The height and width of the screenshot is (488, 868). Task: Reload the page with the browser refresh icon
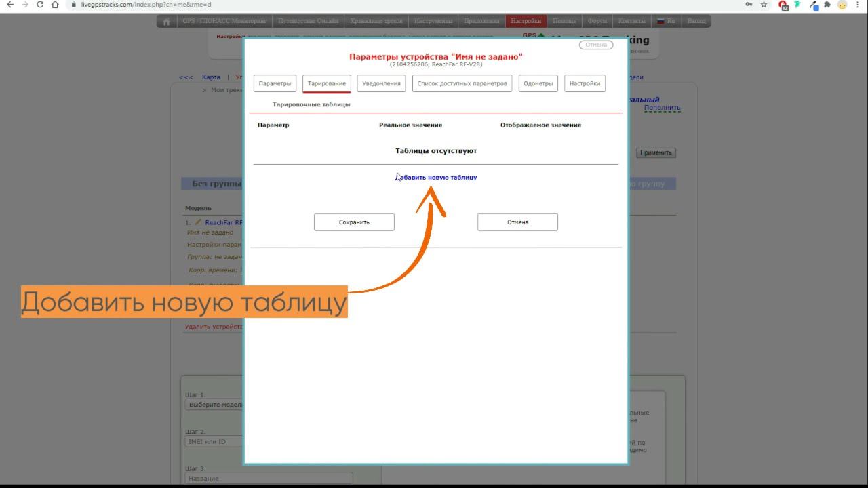pyautogui.click(x=40, y=5)
